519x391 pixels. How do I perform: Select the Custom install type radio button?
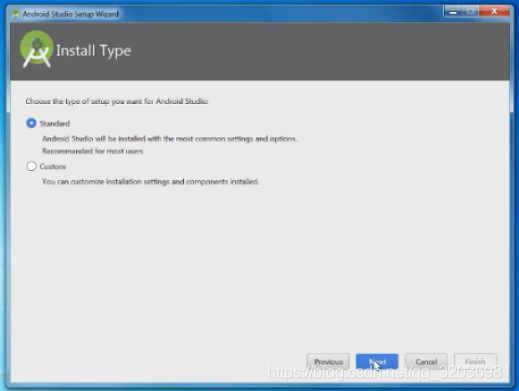click(31, 166)
